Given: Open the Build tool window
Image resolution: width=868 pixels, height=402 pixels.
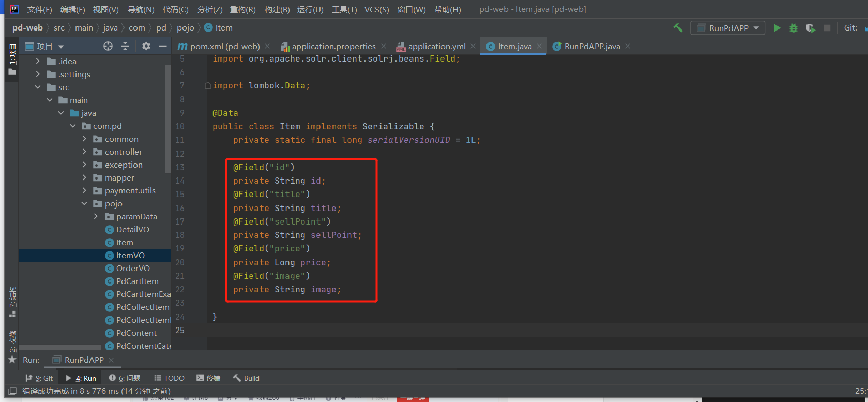Looking at the screenshot, I should point(246,378).
